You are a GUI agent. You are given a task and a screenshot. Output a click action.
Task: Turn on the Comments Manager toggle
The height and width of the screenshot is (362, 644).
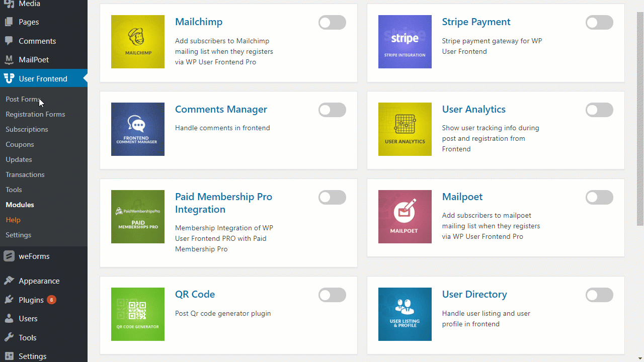coord(332,110)
